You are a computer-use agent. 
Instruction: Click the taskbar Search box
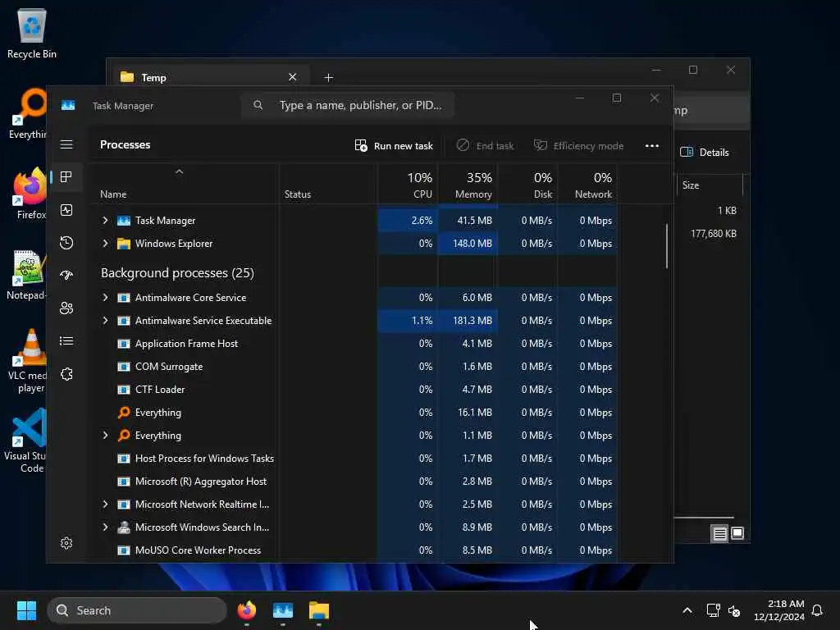(137, 610)
